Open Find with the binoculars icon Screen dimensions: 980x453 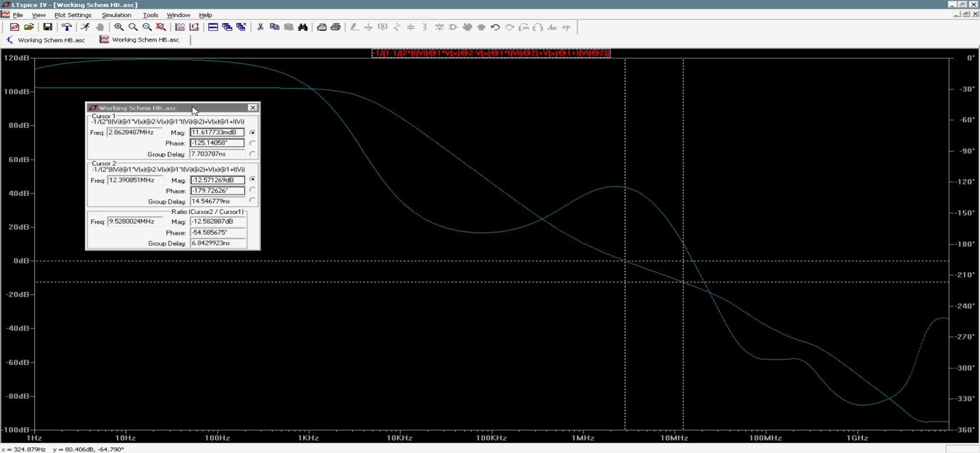point(302,27)
